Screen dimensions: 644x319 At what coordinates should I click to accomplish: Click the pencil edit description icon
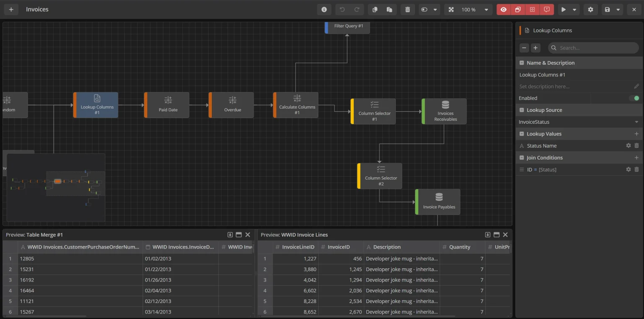(x=636, y=86)
